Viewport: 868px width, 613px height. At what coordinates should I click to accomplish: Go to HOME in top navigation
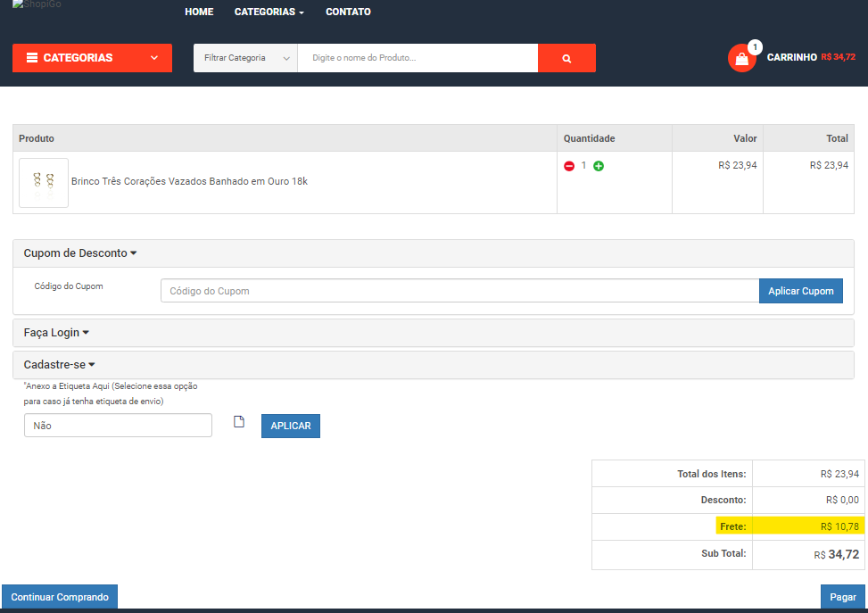point(199,12)
